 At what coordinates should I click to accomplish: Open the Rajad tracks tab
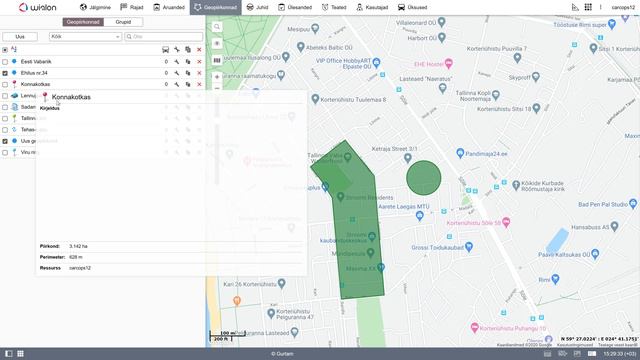pyautogui.click(x=131, y=7)
